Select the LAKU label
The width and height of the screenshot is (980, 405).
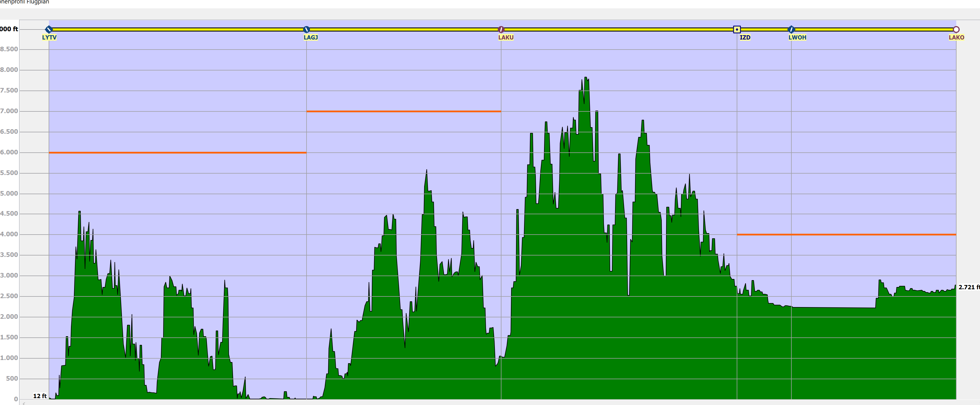tap(506, 37)
